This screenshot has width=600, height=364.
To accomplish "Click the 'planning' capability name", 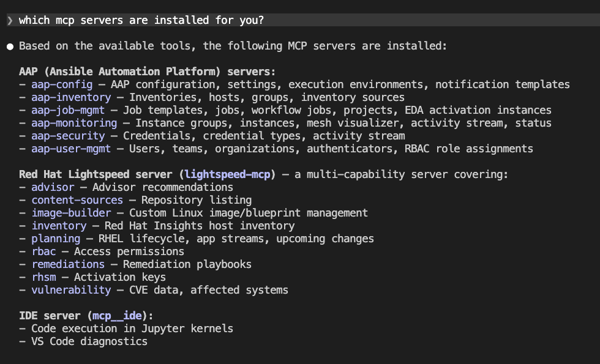I will pos(56,239).
